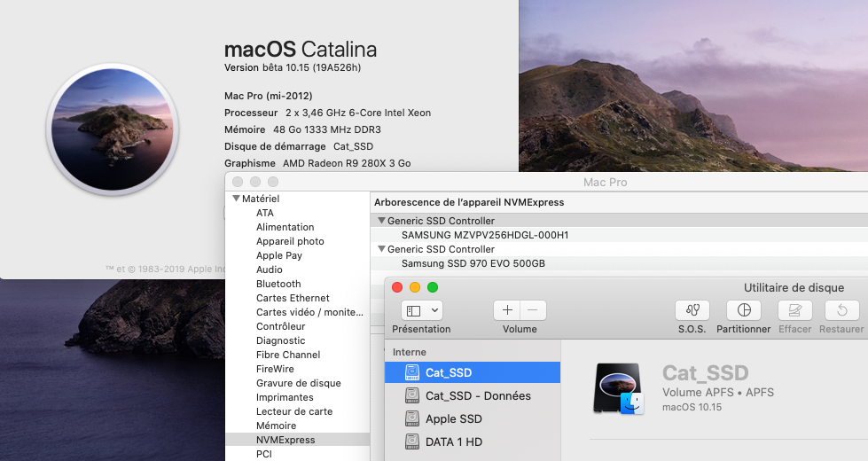
Task: Collapse second Generic SSD Controller above 970 EVO
Action: 381,249
